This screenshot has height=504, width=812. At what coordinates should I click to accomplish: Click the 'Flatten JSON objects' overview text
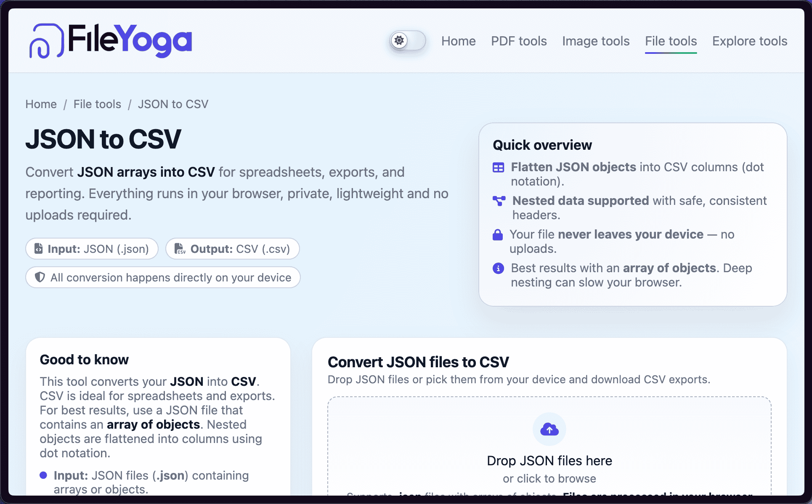pos(637,174)
